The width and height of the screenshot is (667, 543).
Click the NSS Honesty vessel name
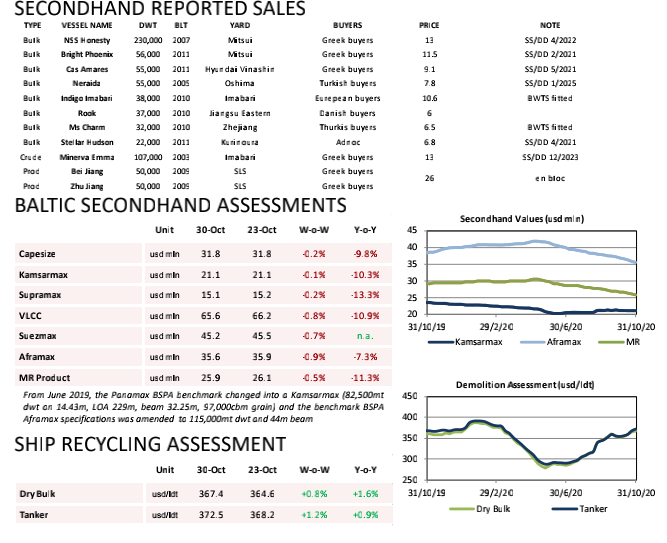click(x=86, y=39)
